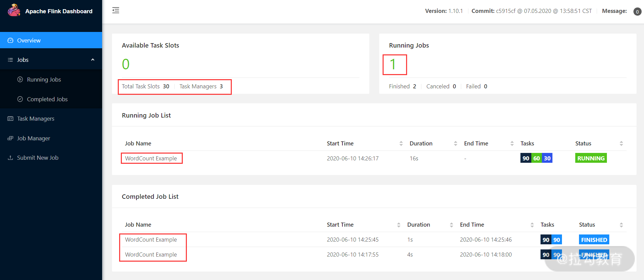644x280 pixels.
Task: Toggle the sidebar collapse icon
Action: click(116, 10)
